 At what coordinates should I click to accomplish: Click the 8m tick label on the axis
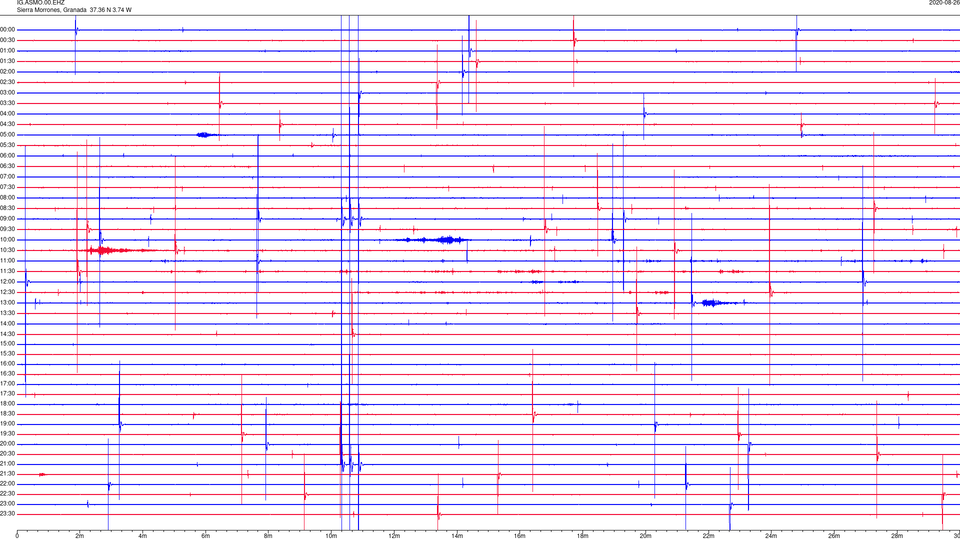[268, 536]
